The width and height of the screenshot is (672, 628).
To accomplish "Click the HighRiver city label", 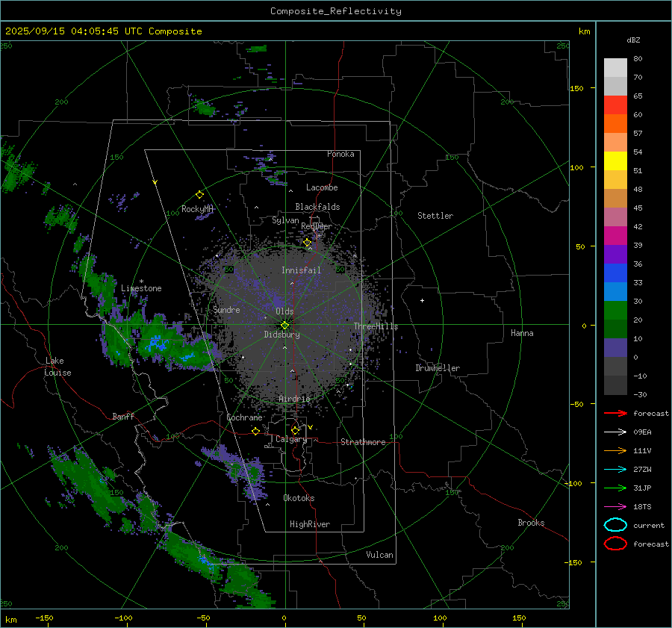I will (x=310, y=524).
